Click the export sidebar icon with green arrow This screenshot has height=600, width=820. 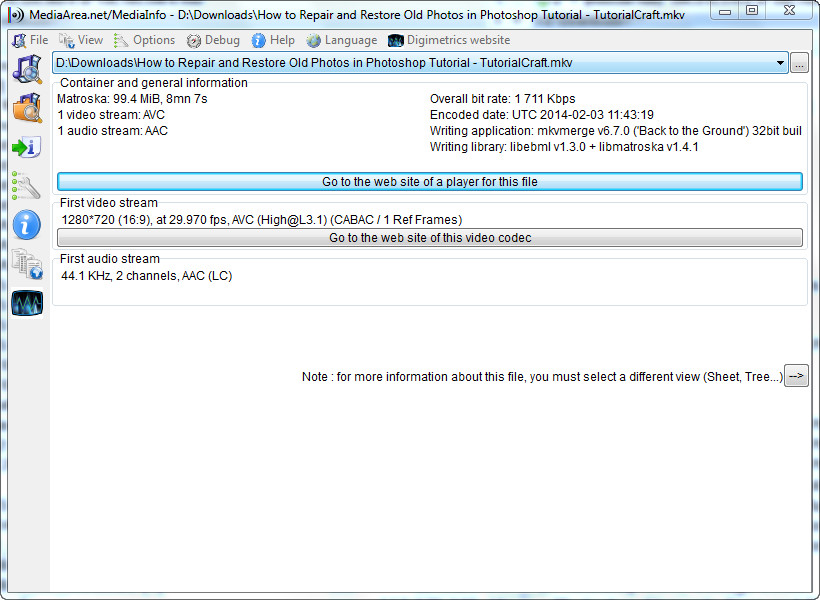tap(26, 148)
